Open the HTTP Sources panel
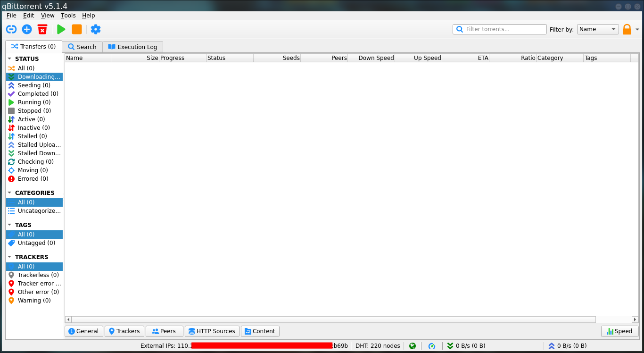The image size is (644, 353). pyautogui.click(x=212, y=331)
